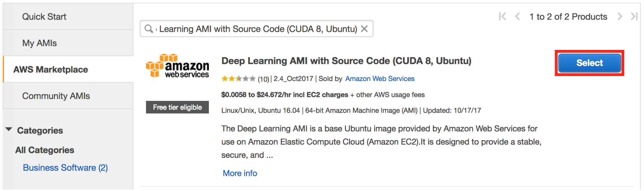Collapse the Categories section triangle
Image resolution: width=644 pixels, height=191 pixels.
[9, 130]
